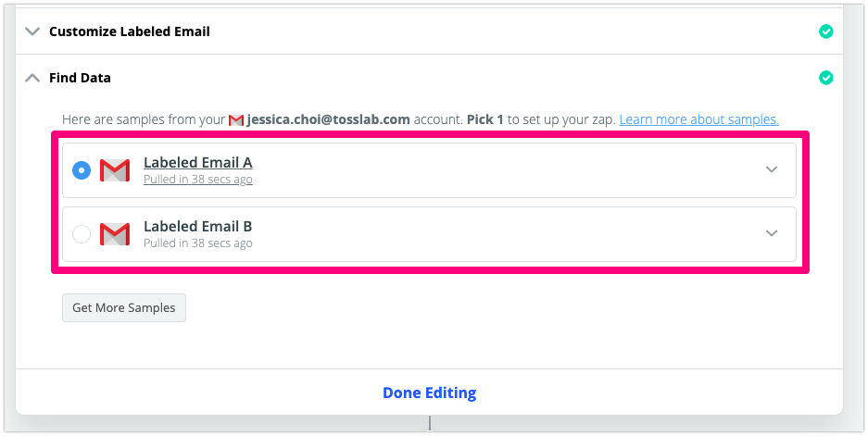Click the Labeled Email B title
The height and width of the screenshot is (436, 868).
(x=197, y=226)
